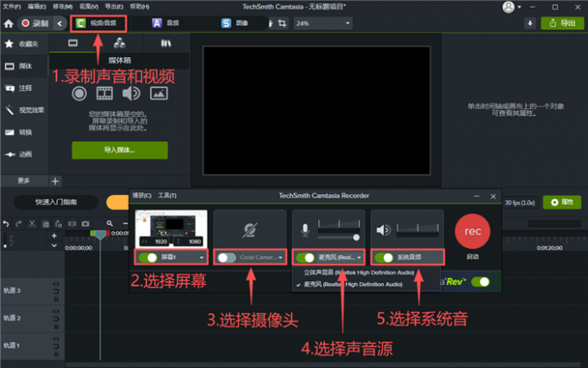Click the paste icon on timeline toolbar
This screenshot has height=368, width=588.
[x=58, y=224]
